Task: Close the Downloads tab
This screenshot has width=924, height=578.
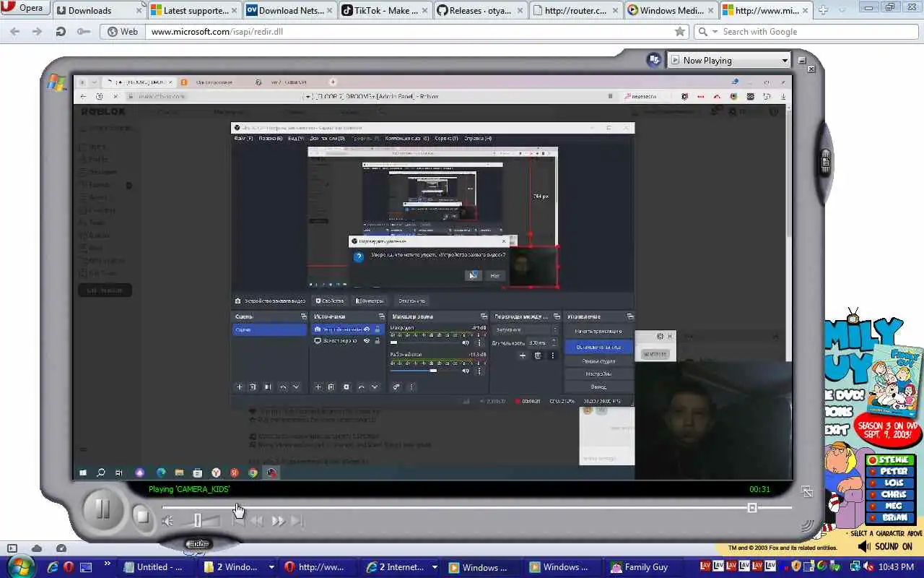Action: click(139, 11)
